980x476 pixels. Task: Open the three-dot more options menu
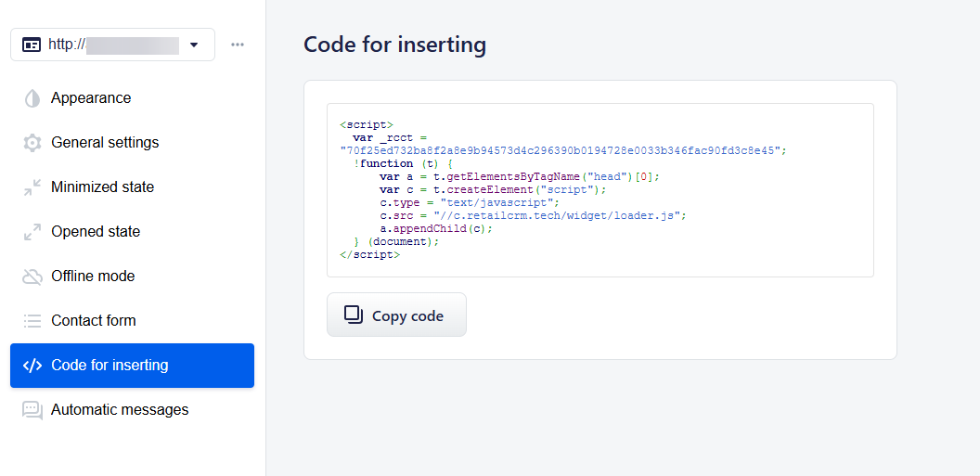238,45
